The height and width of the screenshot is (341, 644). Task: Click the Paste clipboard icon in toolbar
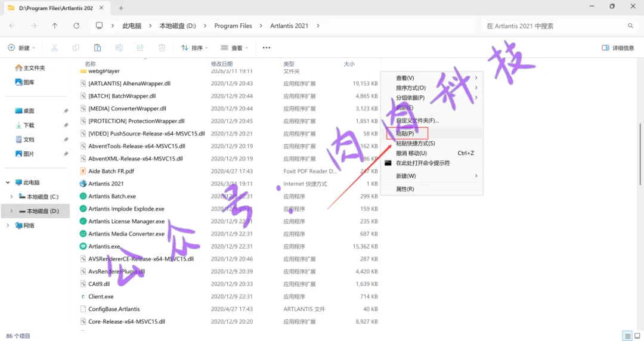(x=97, y=48)
